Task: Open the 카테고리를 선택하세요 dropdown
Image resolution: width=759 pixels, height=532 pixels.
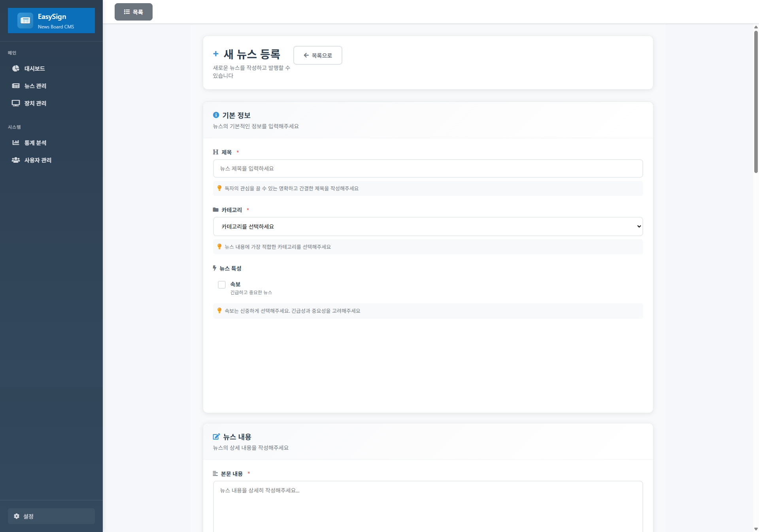Action: point(428,227)
